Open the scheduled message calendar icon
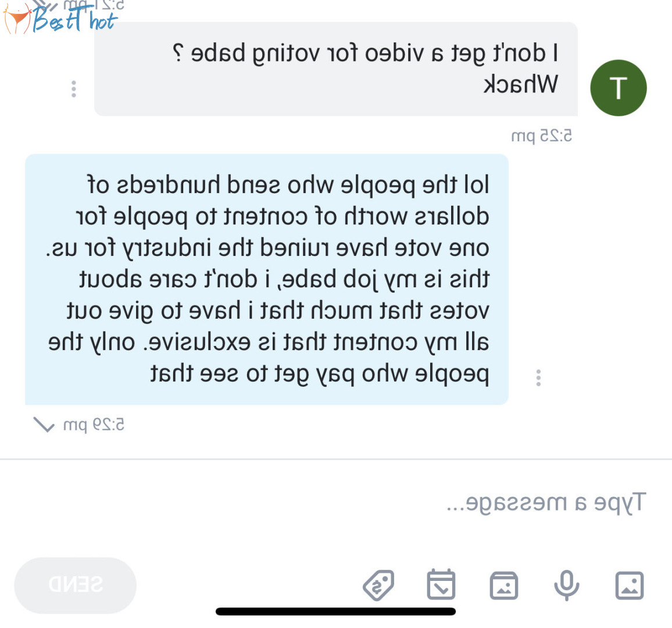Screen dimensions: 672x628 [441, 584]
